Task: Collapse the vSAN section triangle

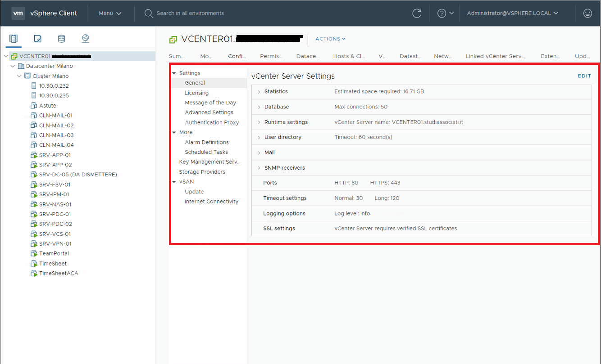Action: tap(174, 182)
